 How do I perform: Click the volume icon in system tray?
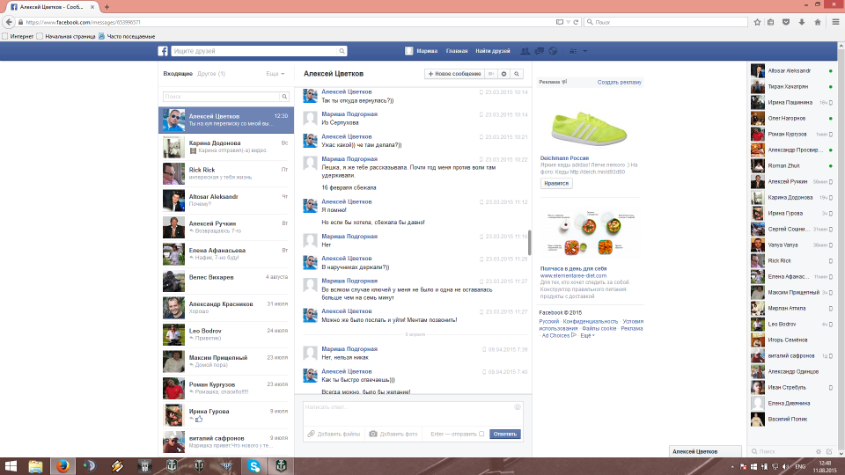(x=785, y=466)
